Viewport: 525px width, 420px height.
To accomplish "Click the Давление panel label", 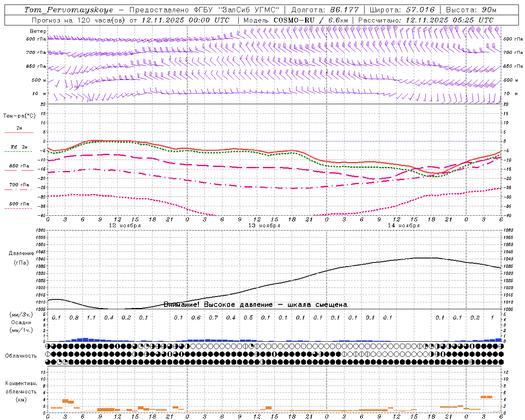I will click(x=21, y=253).
